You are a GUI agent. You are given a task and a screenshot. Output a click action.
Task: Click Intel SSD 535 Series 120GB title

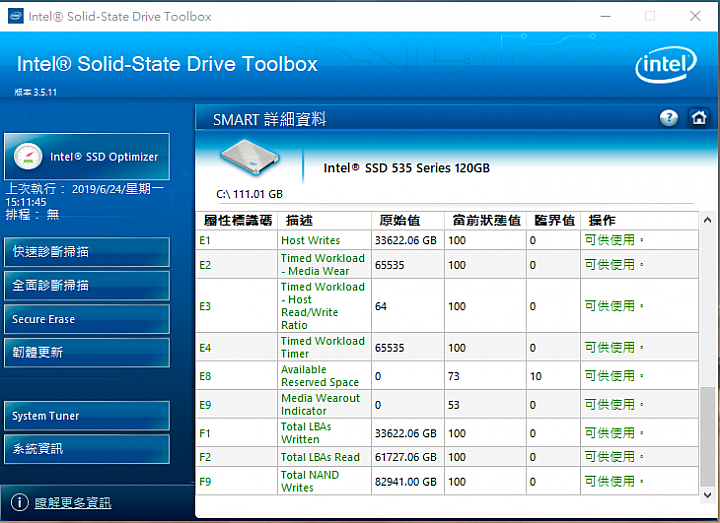(406, 168)
